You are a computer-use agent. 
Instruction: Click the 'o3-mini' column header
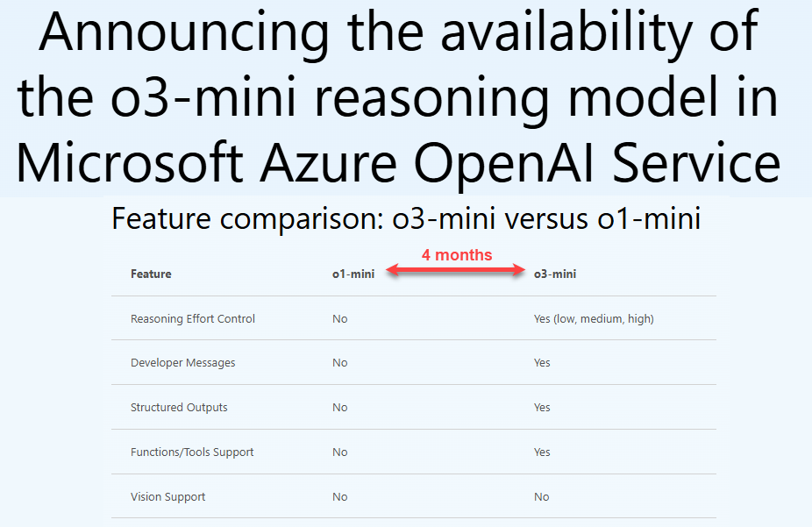tap(555, 274)
